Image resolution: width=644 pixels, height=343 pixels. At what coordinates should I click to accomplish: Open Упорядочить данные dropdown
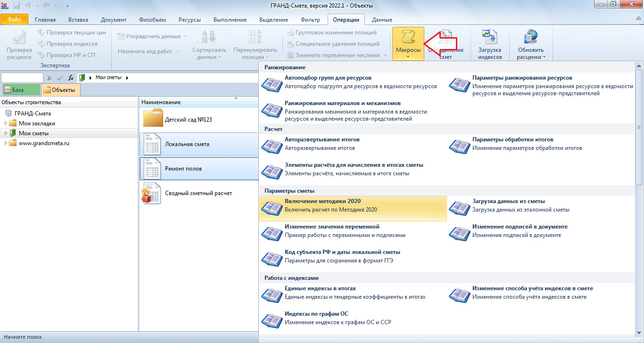[152, 36]
